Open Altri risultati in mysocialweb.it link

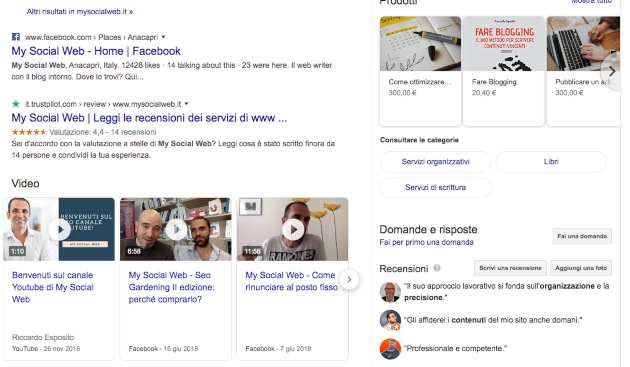80,12
